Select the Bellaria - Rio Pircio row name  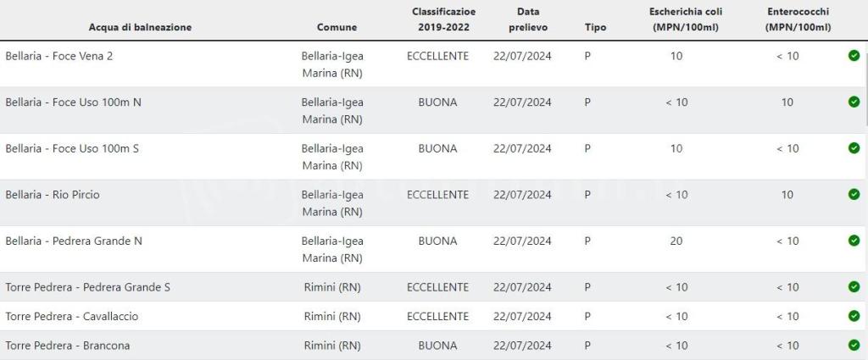(x=53, y=195)
